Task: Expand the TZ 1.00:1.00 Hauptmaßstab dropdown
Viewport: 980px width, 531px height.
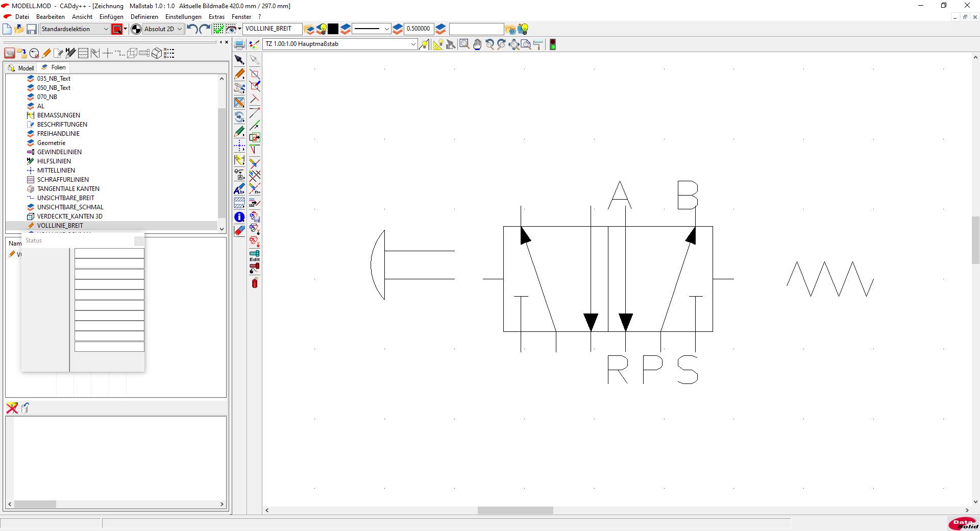Action: [x=413, y=44]
